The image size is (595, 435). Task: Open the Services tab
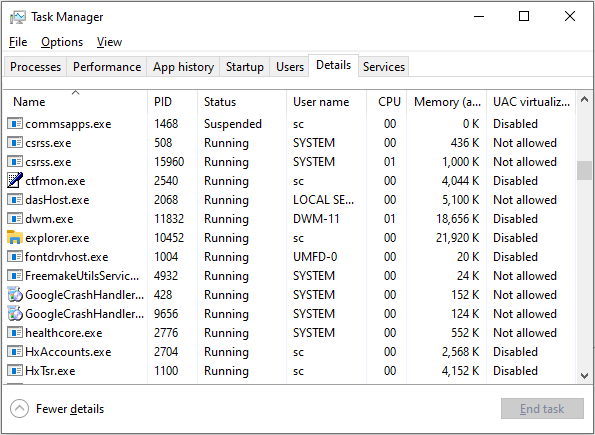[384, 67]
